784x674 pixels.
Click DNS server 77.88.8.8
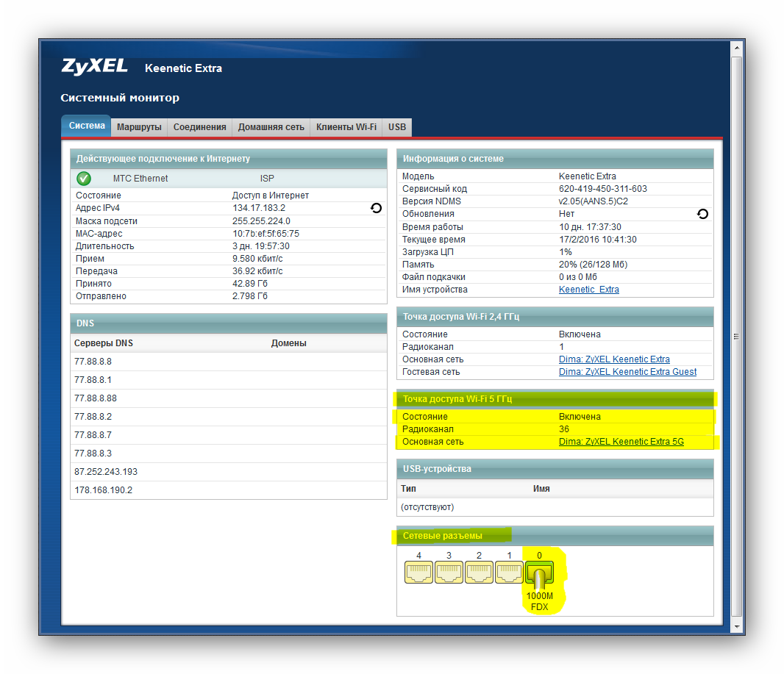click(x=93, y=361)
